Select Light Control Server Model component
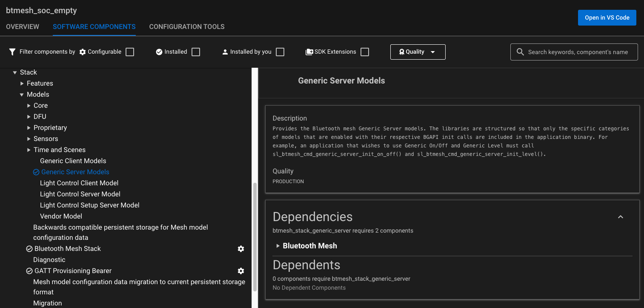Screen dimensions: 644x308 pos(80,194)
